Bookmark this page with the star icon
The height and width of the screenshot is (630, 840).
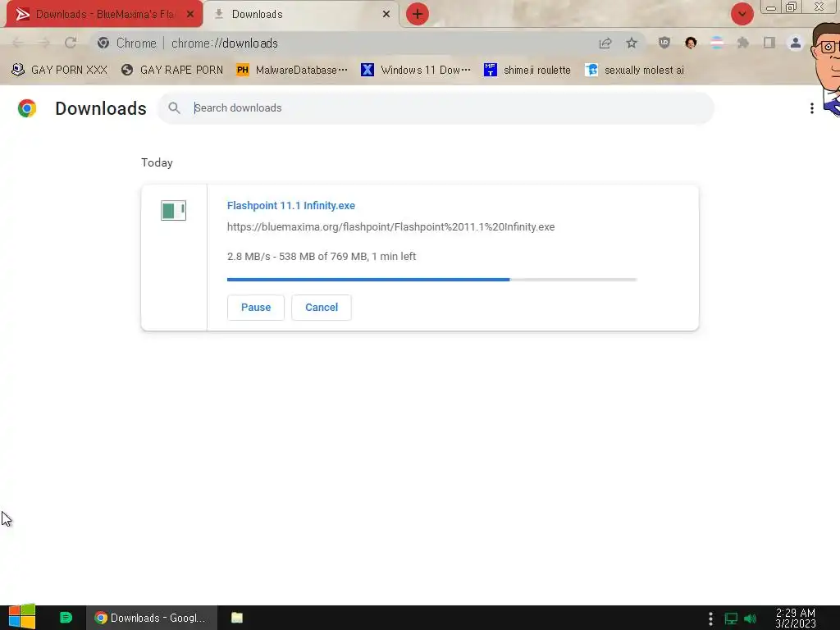coord(632,43)
